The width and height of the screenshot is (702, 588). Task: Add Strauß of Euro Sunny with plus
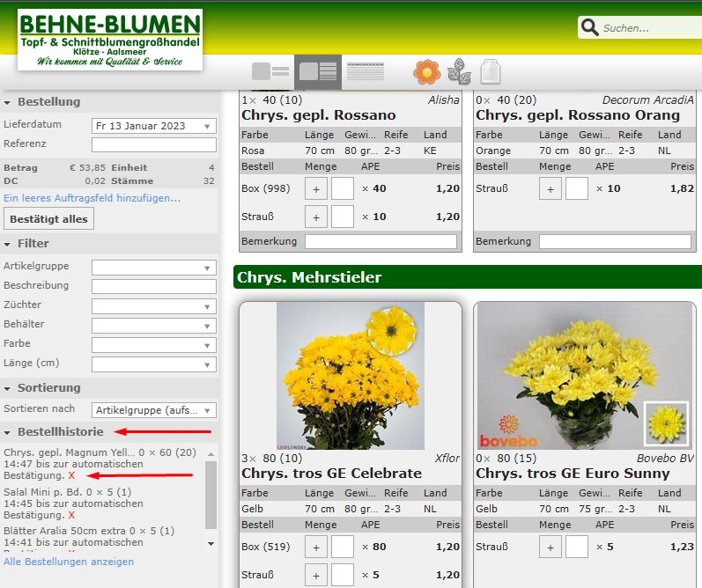tap(551, 547)
